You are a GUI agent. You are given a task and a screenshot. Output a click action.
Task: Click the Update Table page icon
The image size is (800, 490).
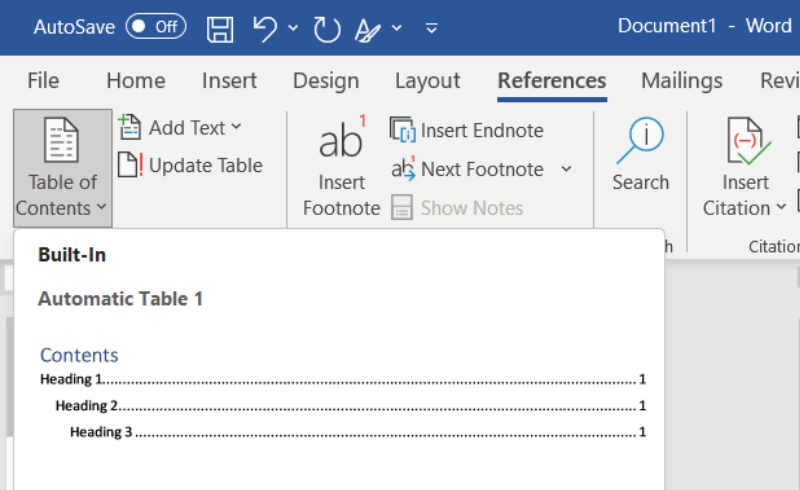(x=130, y=165)
